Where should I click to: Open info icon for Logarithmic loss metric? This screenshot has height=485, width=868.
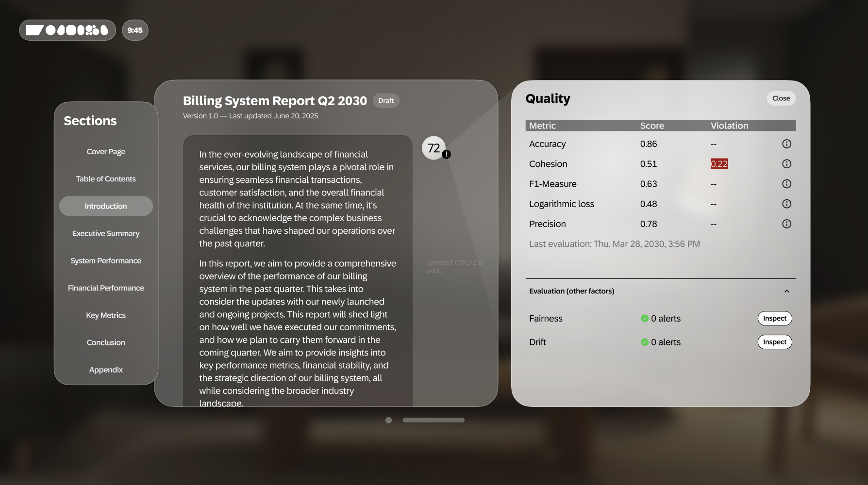click(x=786, y=204)
